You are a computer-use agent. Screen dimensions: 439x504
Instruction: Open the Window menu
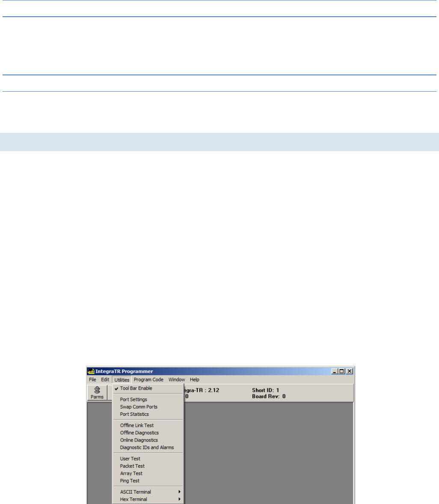pyautogui.click(x=177, y=380)
